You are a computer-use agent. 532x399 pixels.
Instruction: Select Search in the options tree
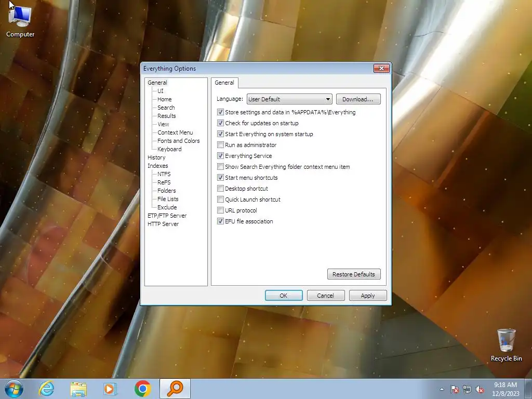click(x=166, y=108)
